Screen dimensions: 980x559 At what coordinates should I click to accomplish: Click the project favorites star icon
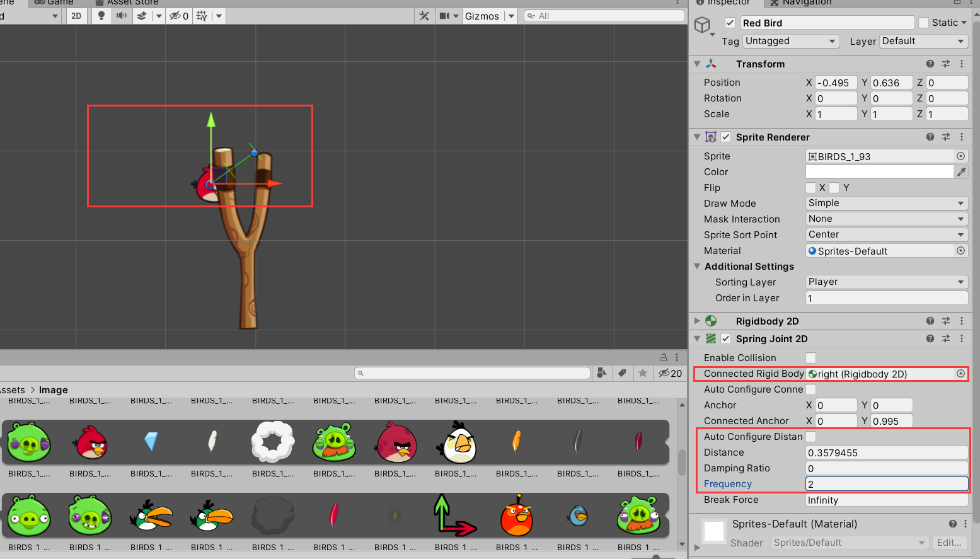click(x=642, y=373)
